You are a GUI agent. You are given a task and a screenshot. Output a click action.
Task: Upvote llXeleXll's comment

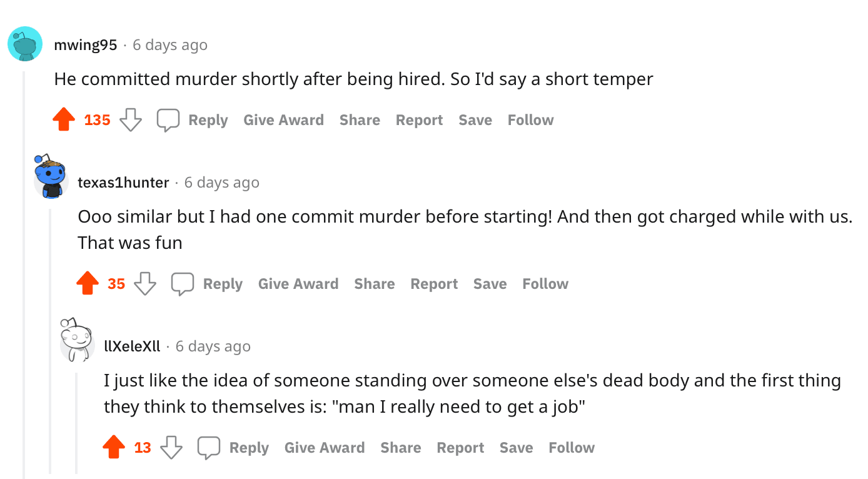(x=114, y=447)
